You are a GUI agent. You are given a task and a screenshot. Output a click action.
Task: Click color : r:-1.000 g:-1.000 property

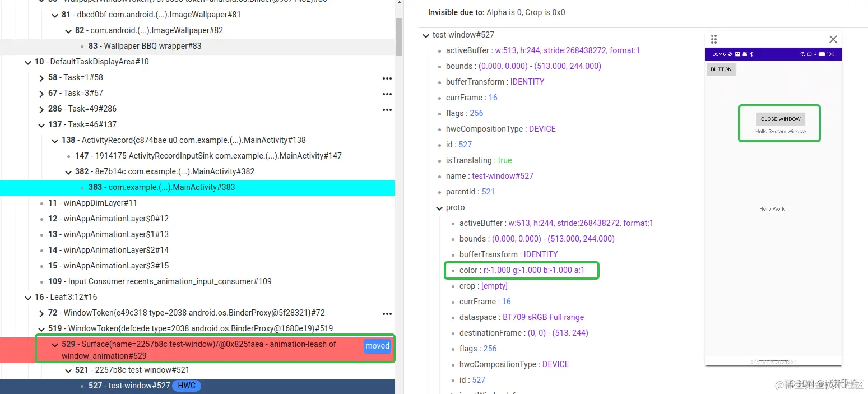pos(522,270)
